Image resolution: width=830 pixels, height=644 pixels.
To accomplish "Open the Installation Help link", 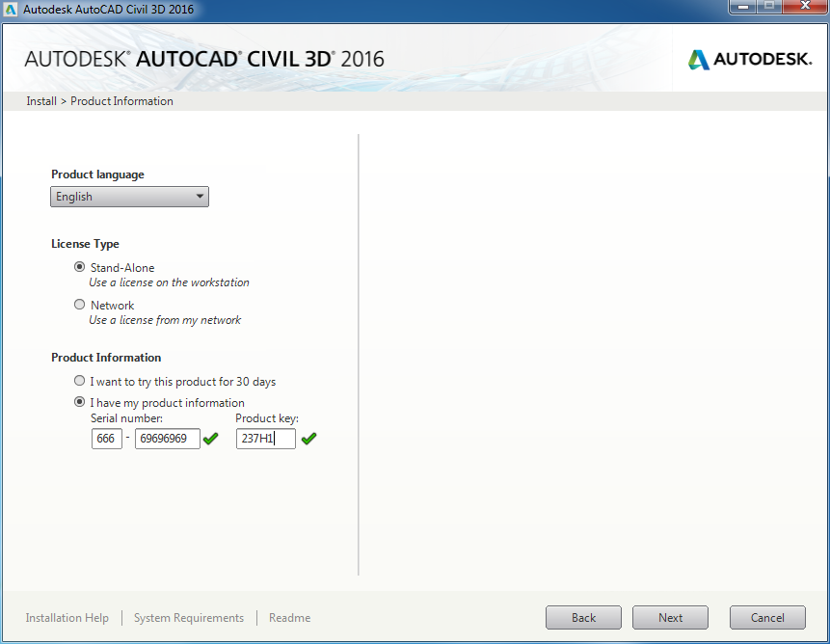I will pos(67,618).
